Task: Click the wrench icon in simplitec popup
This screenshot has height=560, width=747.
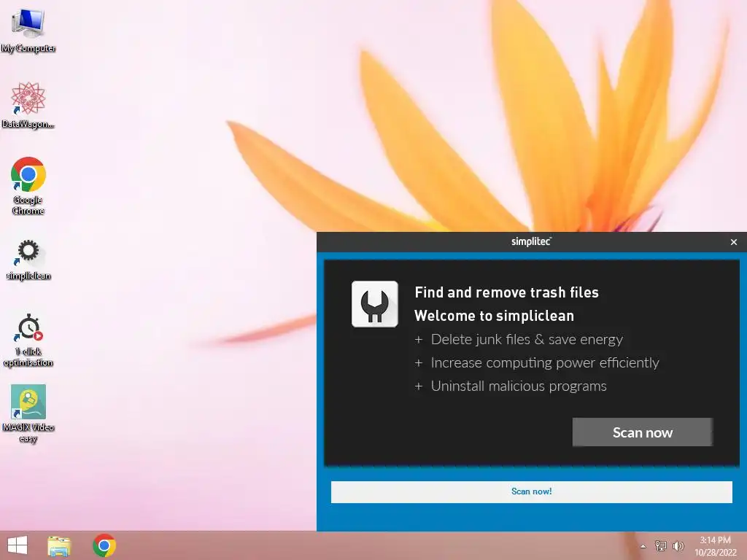Action: pos(374,304)
